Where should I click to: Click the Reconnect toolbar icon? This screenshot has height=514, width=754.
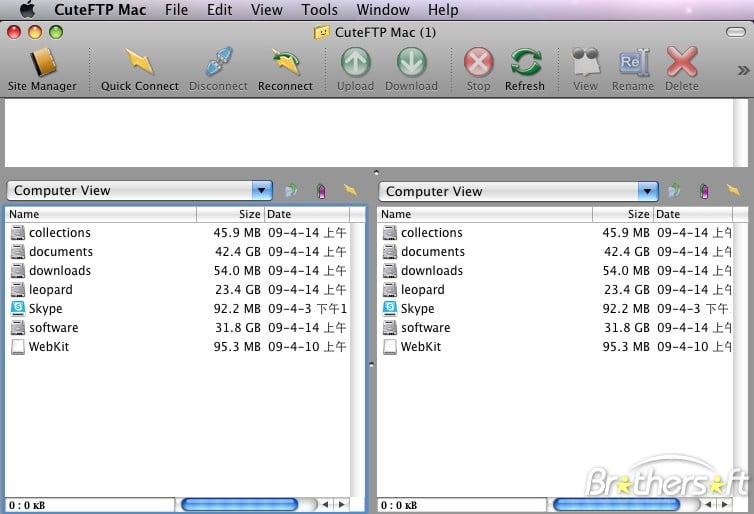[x=286, y=63]
